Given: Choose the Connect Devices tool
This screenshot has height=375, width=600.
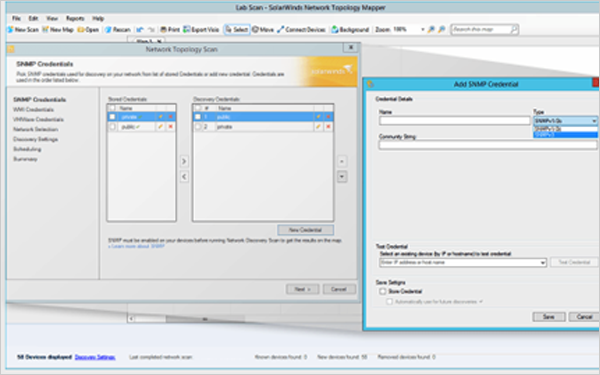Looking at the screenshot, I should click(301, 29).
